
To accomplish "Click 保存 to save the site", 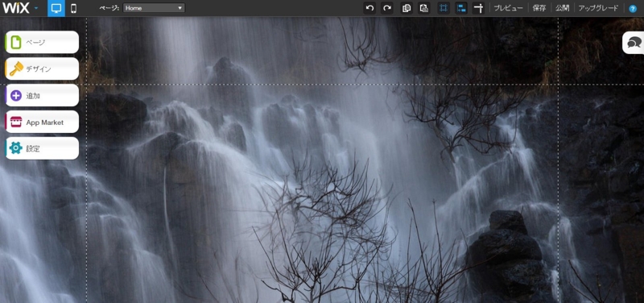I will point(539,8).
